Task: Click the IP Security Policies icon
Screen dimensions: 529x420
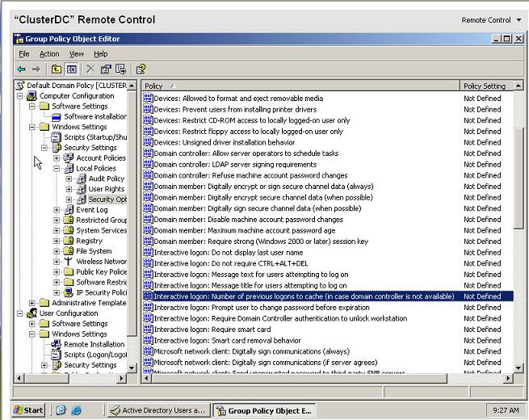Action: click(x=69, y=292)
